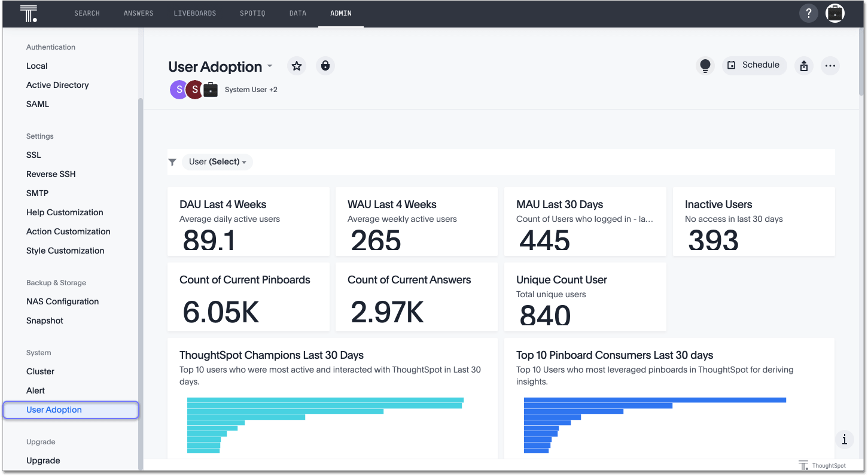The image size is (868, 476).
Task: Click the share icon next to Schedule
Action: point(803,66)
